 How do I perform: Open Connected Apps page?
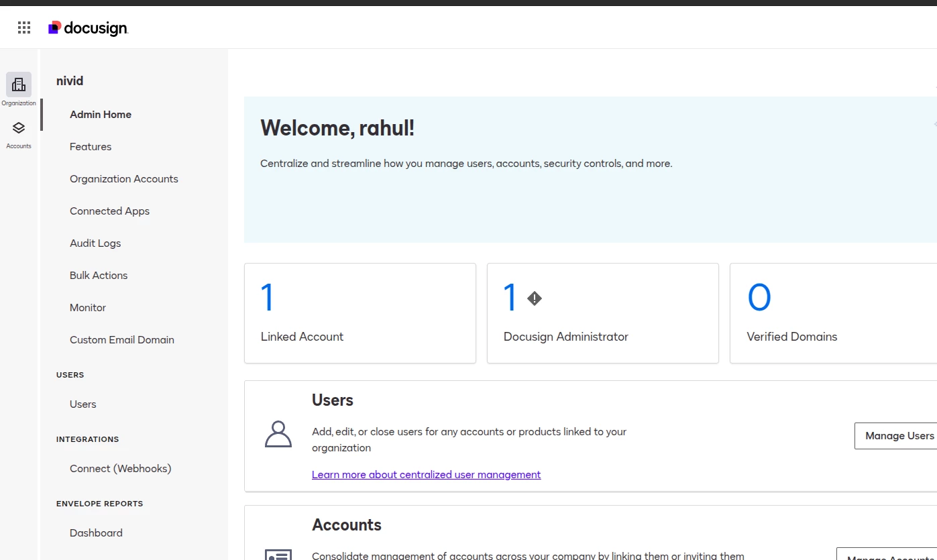[x=109, y=211]
